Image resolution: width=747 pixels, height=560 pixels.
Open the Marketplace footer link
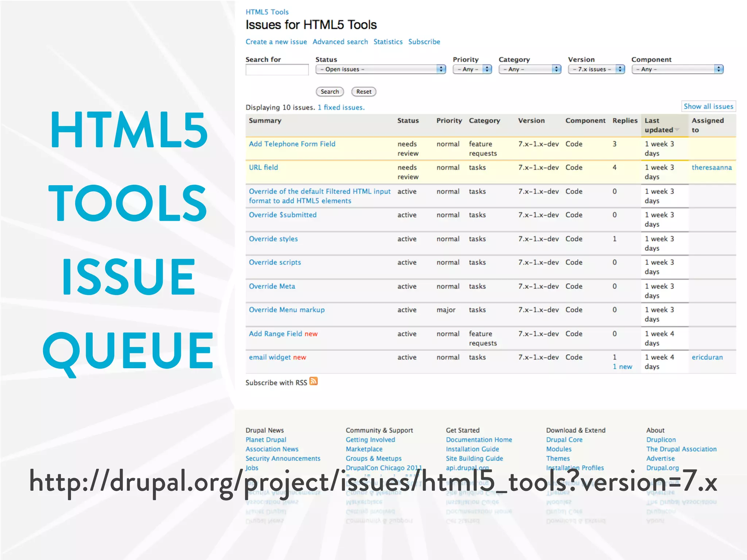point(364,450)
